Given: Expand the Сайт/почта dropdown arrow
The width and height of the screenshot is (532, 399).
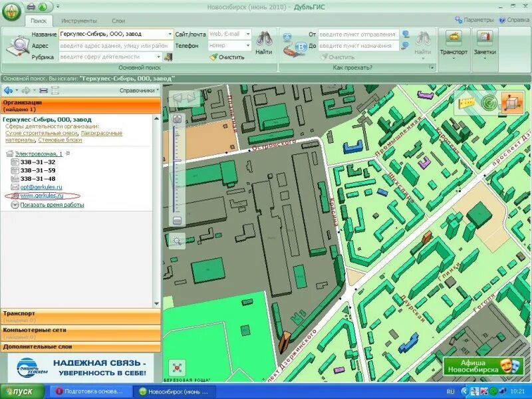Looking at the screenshot, I should point(248,34).
